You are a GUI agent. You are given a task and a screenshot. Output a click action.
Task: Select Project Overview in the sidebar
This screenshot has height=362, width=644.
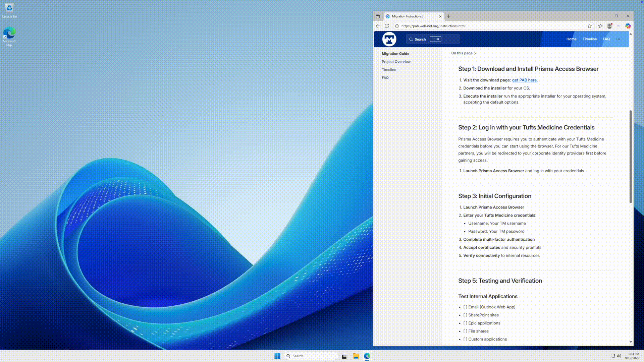coord(396,62)
